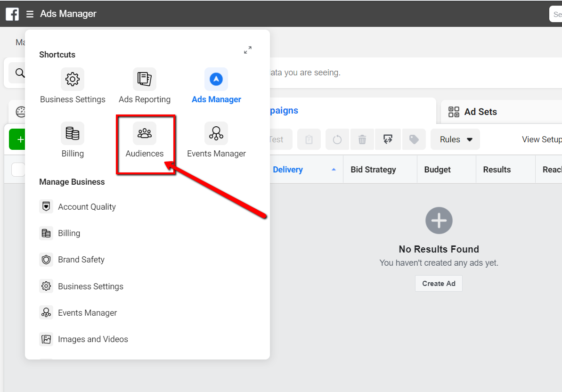Sort by the Delivery column

pos(288,170)
